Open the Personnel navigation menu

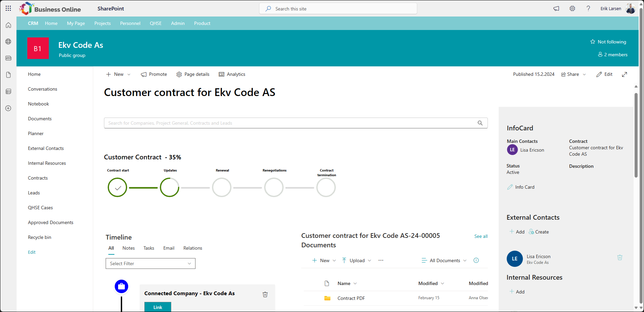[130, 23]
